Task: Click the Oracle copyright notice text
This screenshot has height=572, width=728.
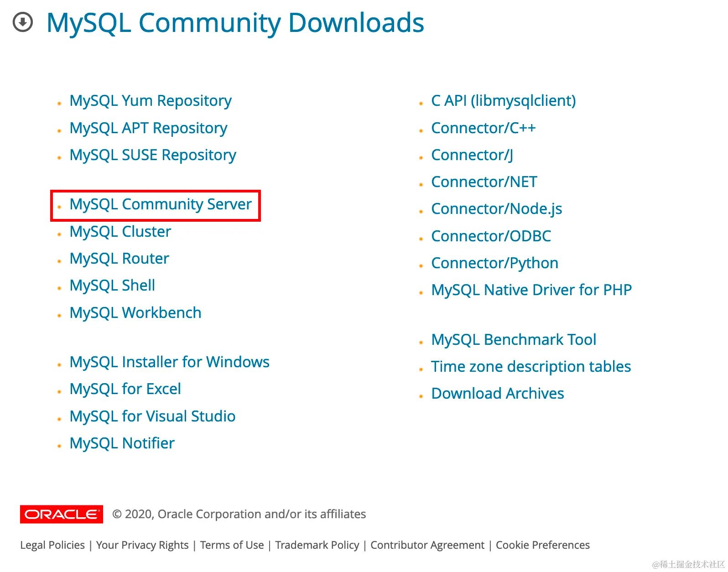Action: (x=239, y=514)
